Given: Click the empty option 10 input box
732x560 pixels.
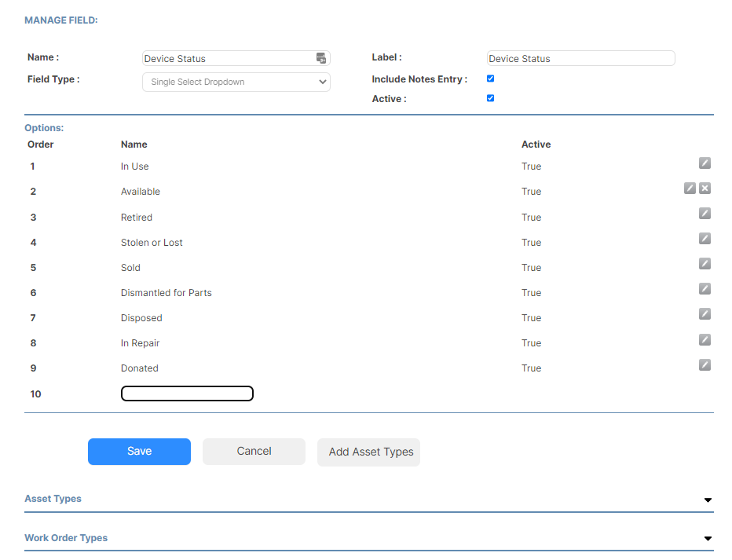Looking at the screenshot, I should (x=187, y=393).
